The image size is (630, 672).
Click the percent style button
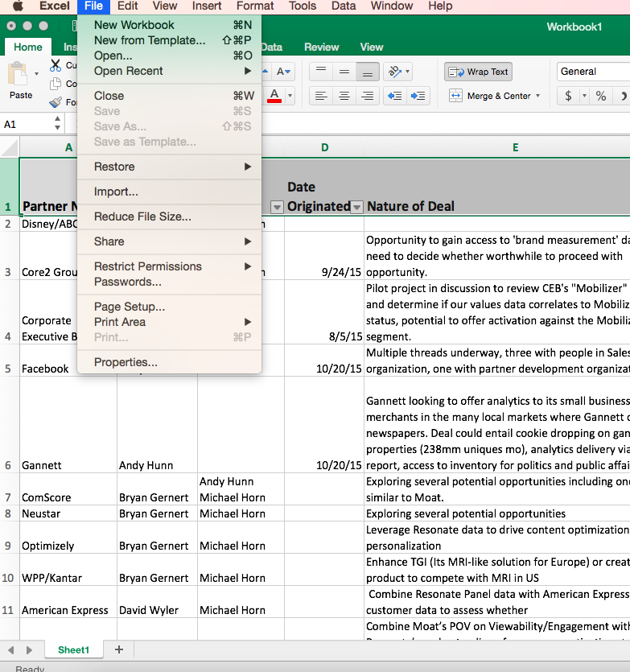pyautogui.click(x=600, y=96)
